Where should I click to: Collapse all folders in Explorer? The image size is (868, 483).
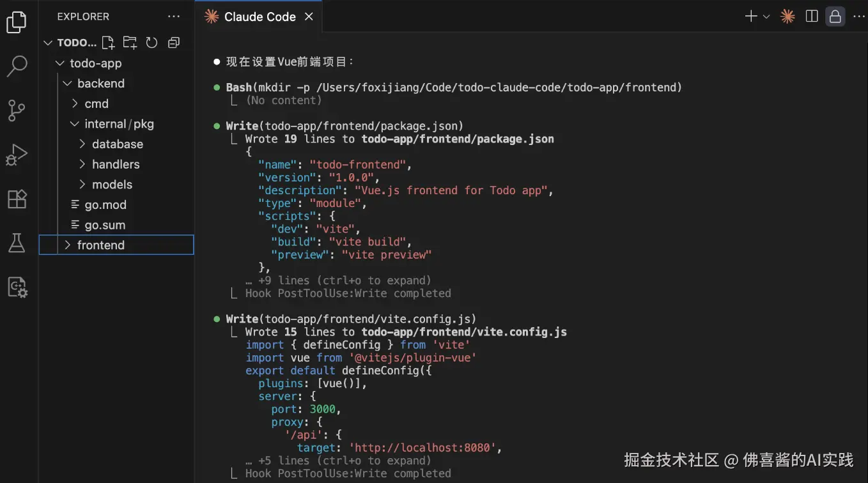click(173, 43)
